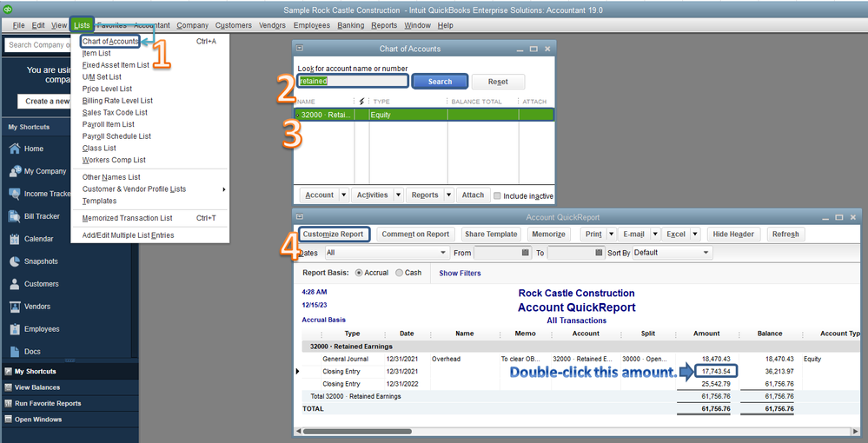
Task: Click the Share Template button
Action: pyautogui.click(x=491, y=235)
